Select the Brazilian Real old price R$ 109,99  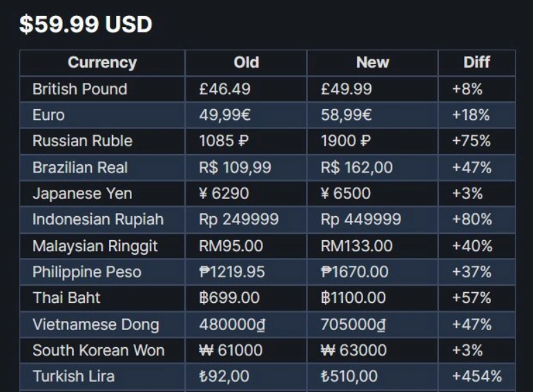(x=235, y=168)
